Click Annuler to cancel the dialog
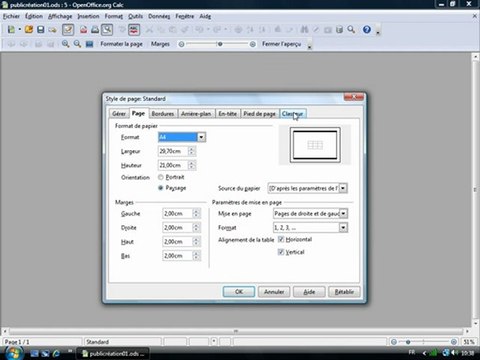480x360 pixels. (x=274, y=292)
